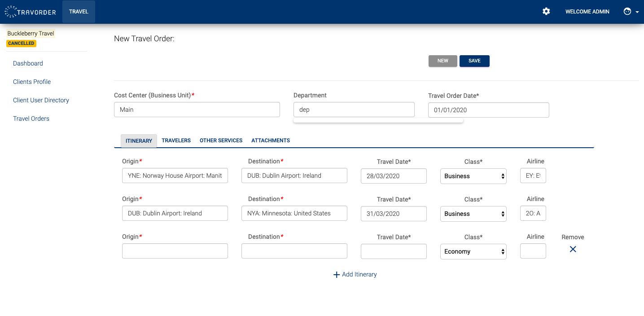
Task: Navigate to Travel Orders in sidebar
Action: [x=31, y=118]
